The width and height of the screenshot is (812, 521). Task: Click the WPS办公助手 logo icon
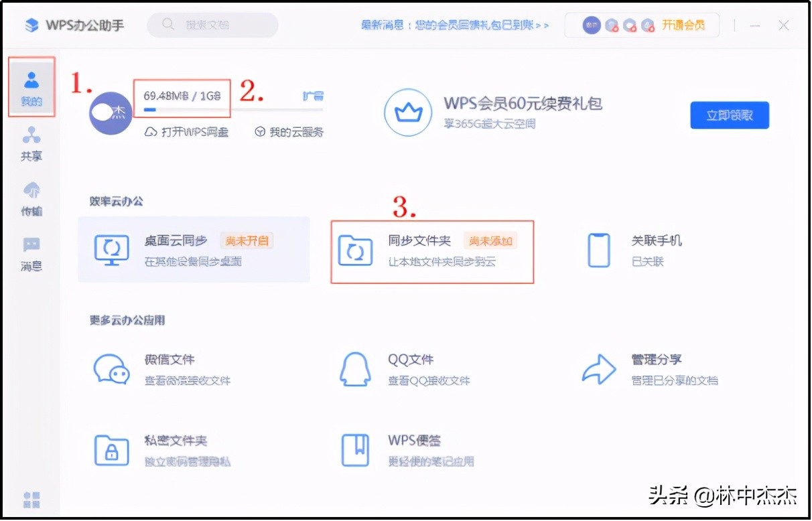(32, 25)
